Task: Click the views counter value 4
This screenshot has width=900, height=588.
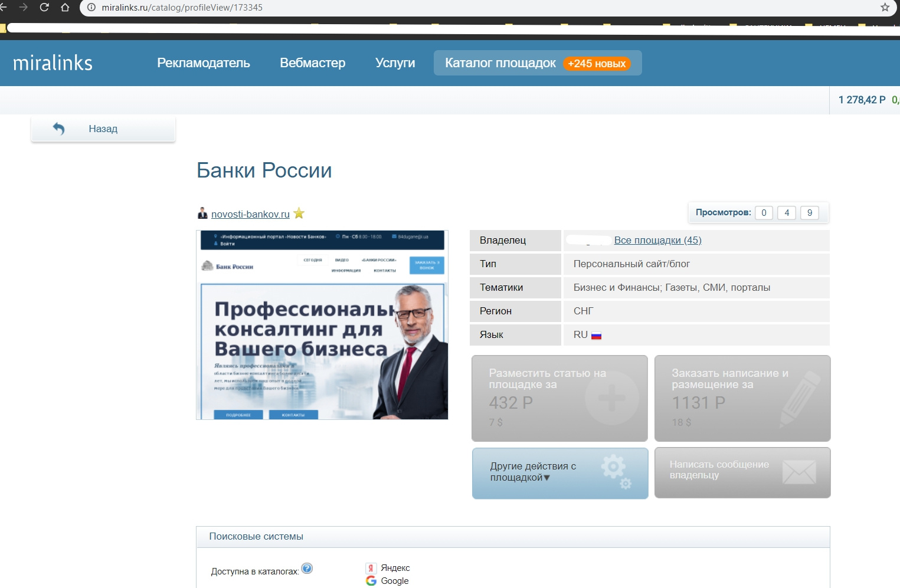Action: [x=787, y=213]
